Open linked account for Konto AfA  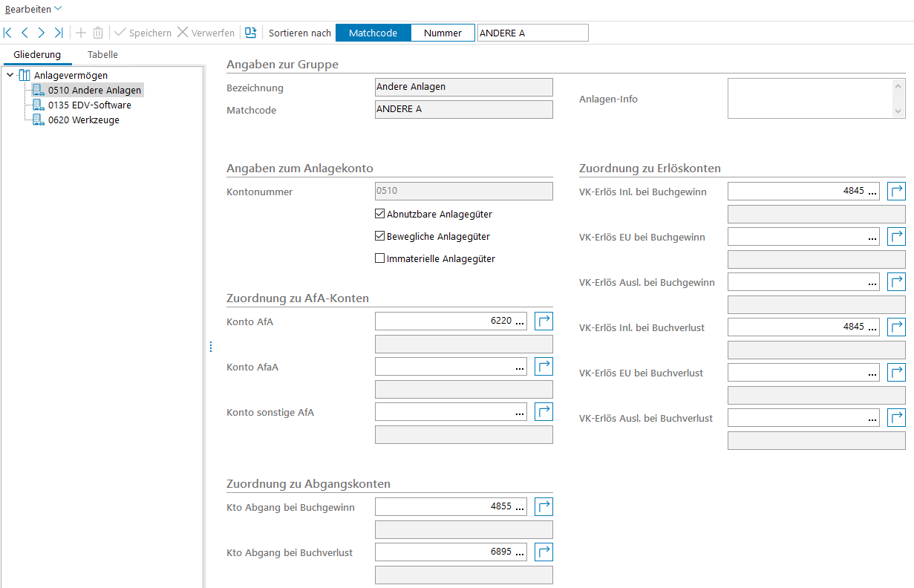[544, 321]
